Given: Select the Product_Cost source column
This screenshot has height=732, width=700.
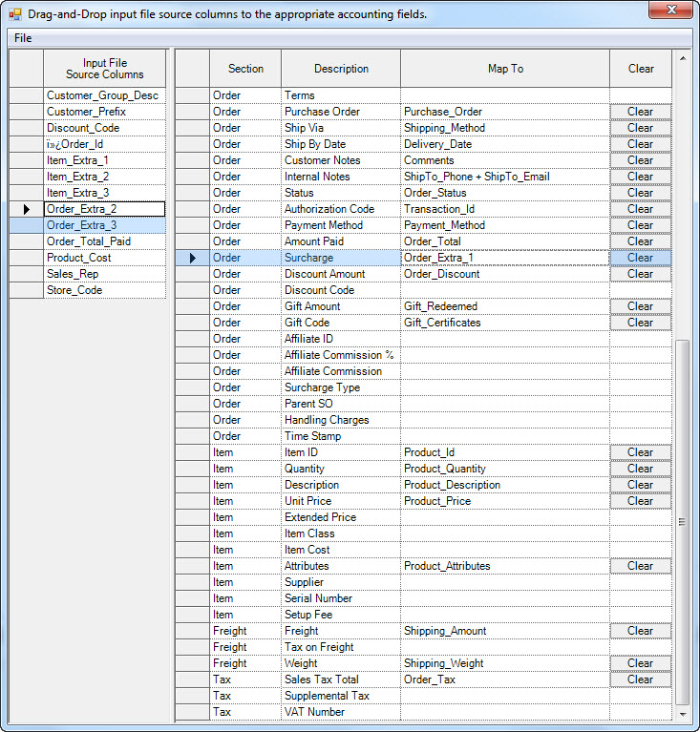Looking at the screenshot, I should [105, 258].
